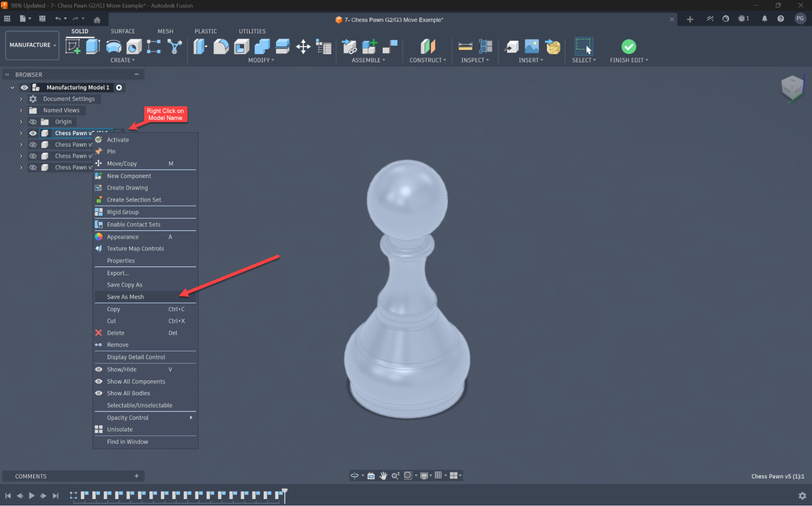
Task: Show the third Chess Pawn component
Action: pyautogui.click(x=33, y=156)
